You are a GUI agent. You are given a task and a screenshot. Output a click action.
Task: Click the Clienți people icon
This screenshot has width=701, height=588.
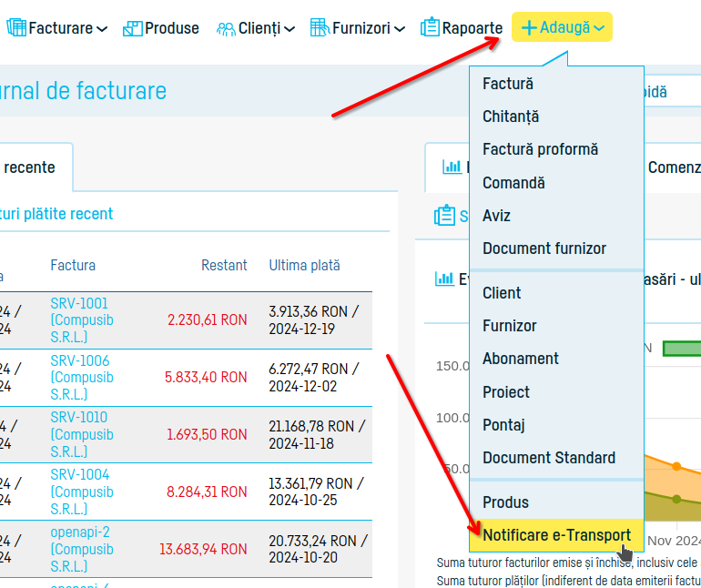pyautogui.click(x=226, y=28)
